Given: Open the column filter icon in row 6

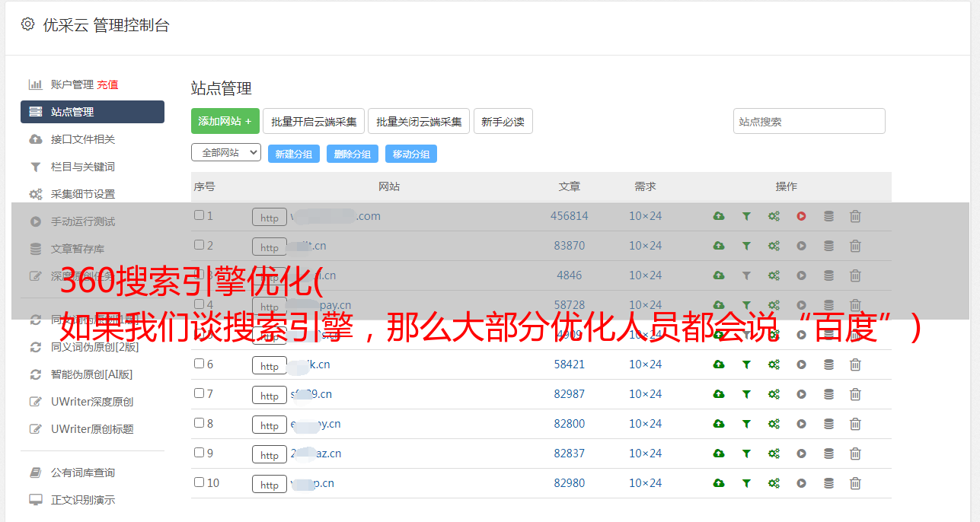Looking at the screenshot, I should 746,364.
